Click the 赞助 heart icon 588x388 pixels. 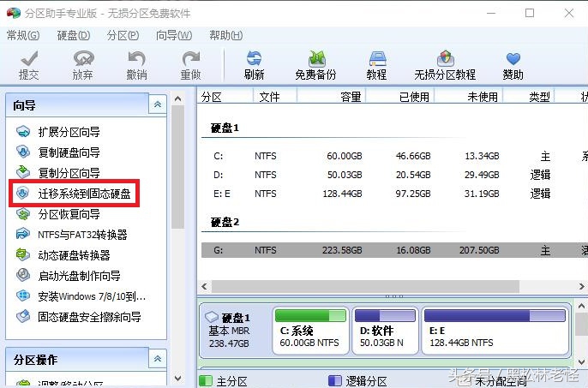coord(513,66)
